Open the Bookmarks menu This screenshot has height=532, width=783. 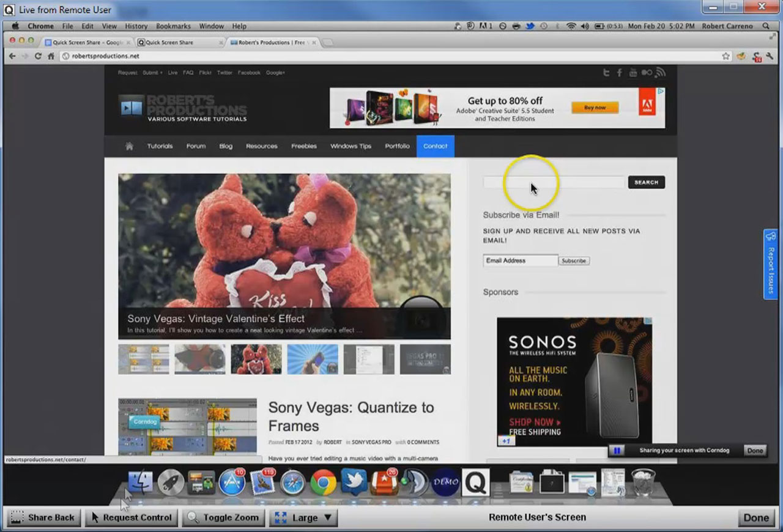173,26
